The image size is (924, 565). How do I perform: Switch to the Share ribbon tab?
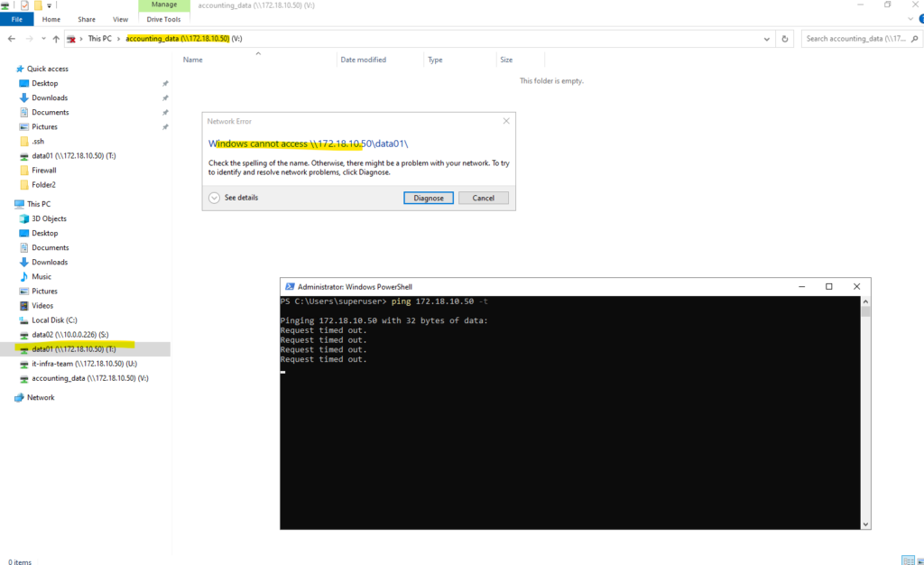tap(87, 20)
